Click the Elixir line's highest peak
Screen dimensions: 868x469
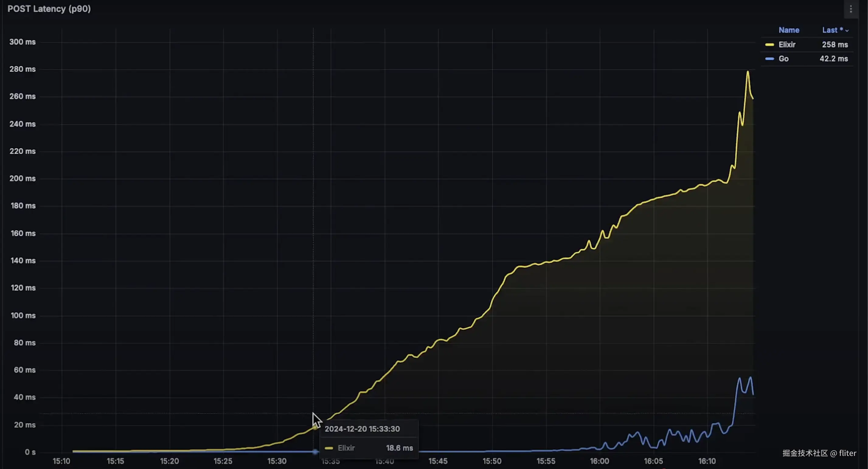tap(748, 72)
